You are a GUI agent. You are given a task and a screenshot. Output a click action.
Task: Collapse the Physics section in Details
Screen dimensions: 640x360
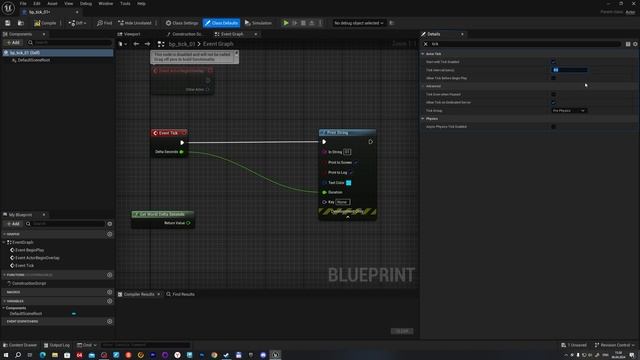point(423,119)
